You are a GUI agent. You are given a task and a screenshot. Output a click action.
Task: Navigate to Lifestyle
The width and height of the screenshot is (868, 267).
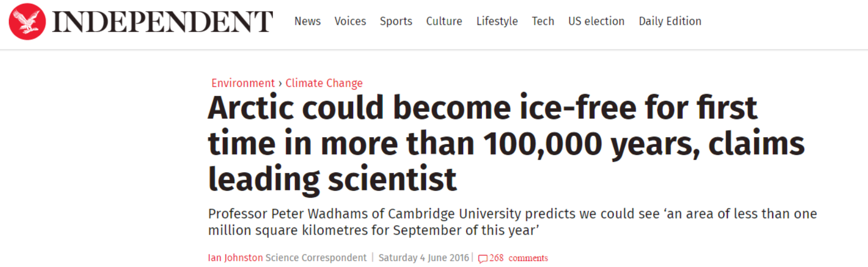coord(497,21)
